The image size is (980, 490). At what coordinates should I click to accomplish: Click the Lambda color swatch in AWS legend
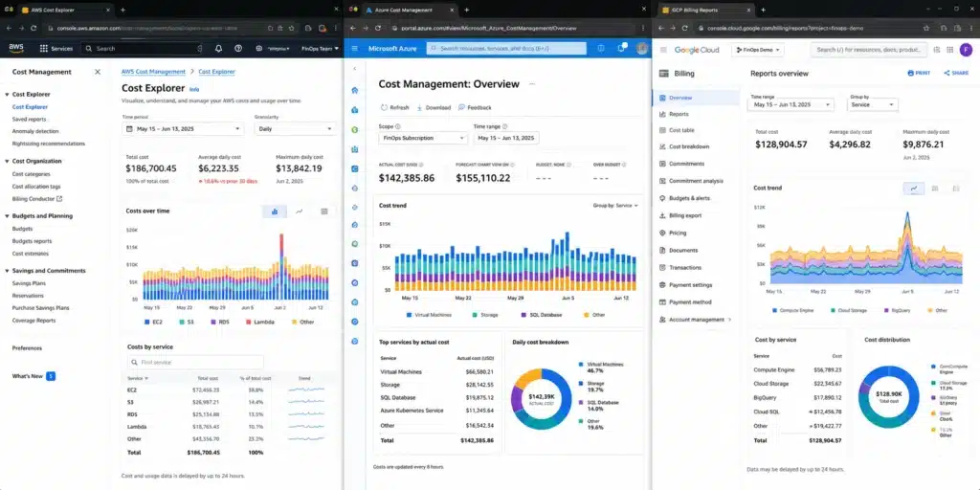coord(248,322)
